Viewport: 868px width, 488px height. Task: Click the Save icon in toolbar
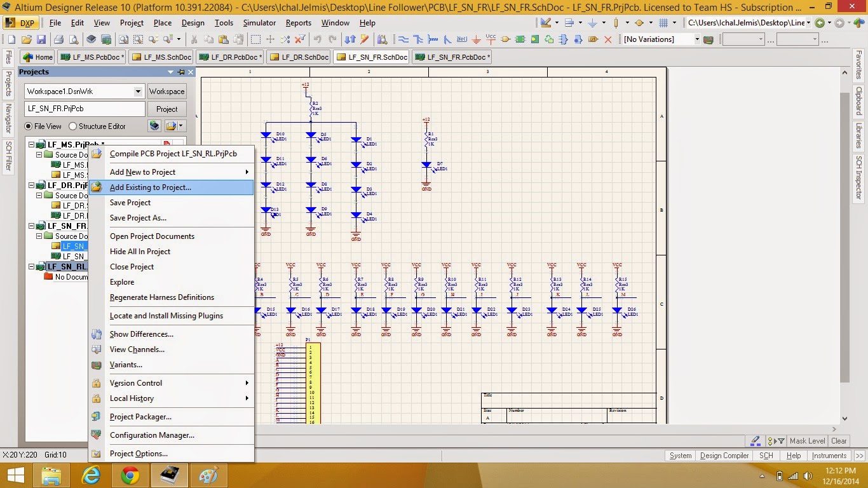tap(41, 39)
